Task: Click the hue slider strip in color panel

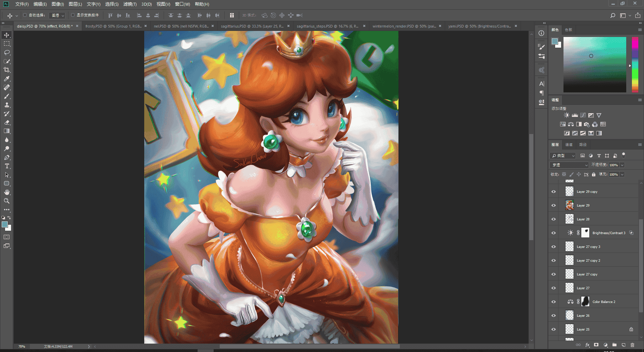Action: (635, 64)
